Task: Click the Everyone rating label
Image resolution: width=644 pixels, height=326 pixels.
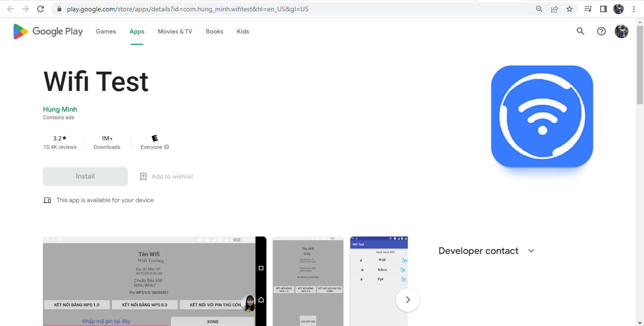Action: [x=151, y=147]
